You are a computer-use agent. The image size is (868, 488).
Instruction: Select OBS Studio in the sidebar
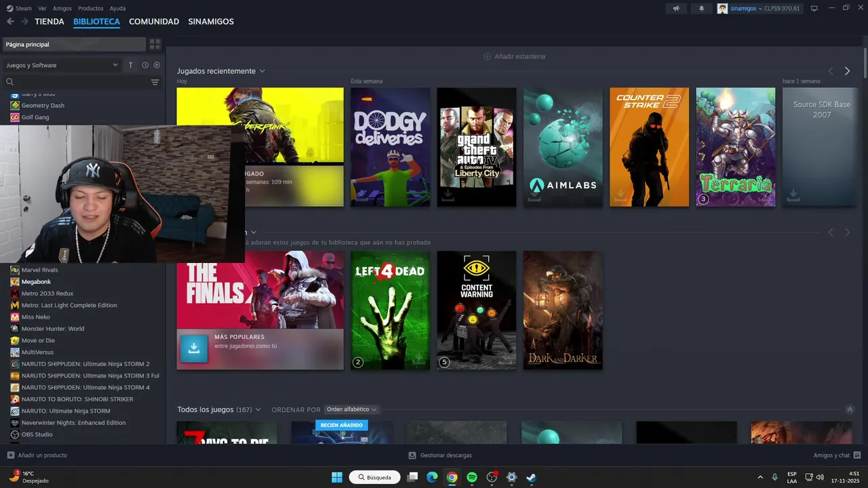click(x=37, y=434)
